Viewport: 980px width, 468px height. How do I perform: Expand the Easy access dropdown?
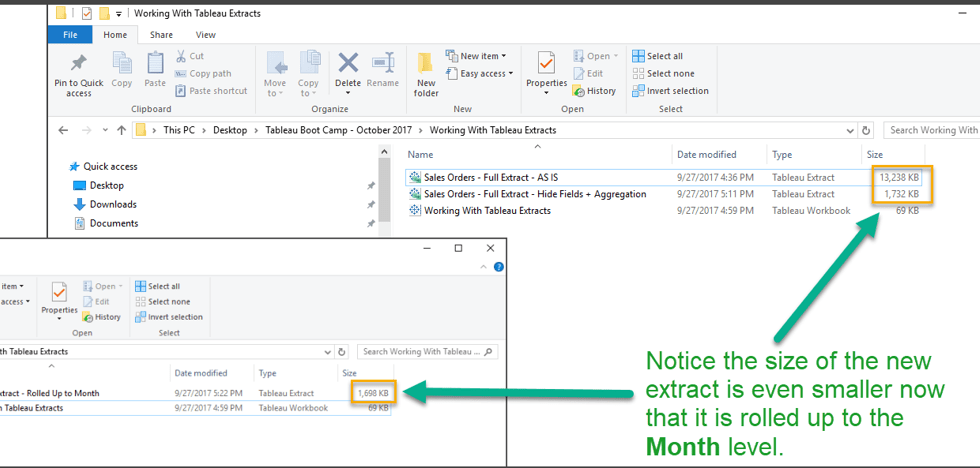pos(485,73)
